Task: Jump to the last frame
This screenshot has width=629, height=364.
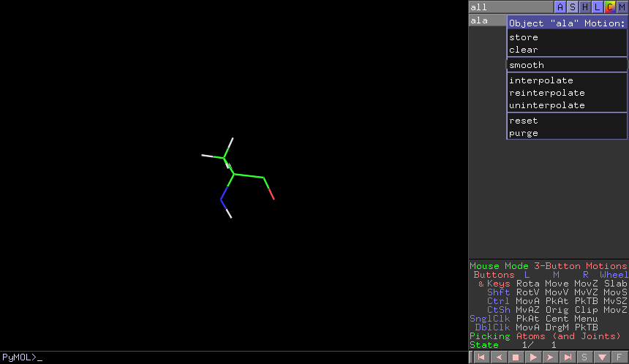Action: [567, 357]
